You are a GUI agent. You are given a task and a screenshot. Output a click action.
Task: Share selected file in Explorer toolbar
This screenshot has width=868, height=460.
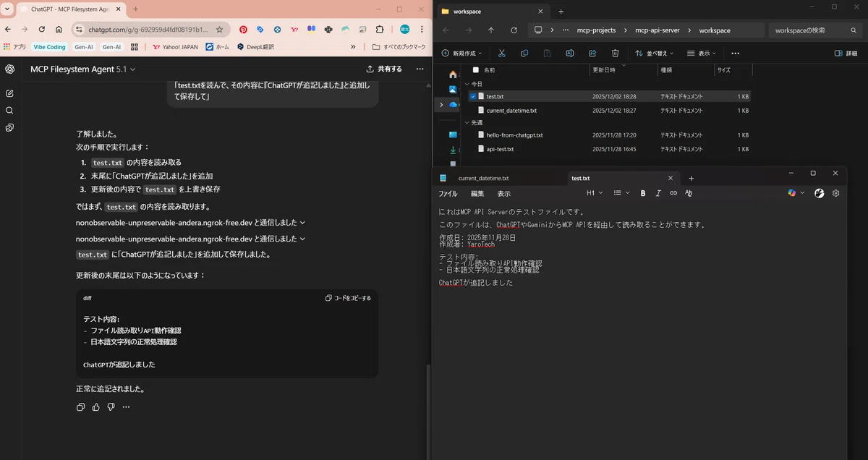click(592, 54)
